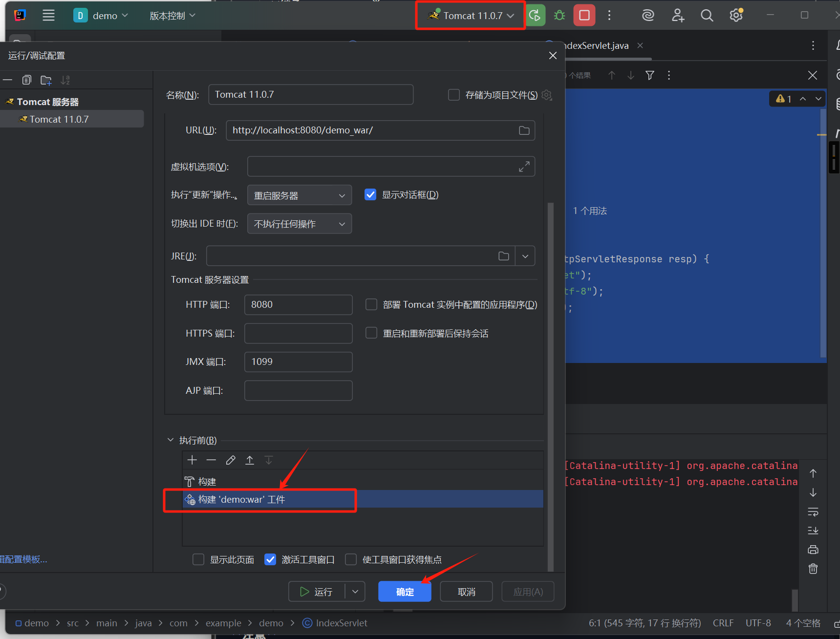The image size is (840, 639).
Task: Open the edit configuration templates link
Action: click(x=23, y=559)
